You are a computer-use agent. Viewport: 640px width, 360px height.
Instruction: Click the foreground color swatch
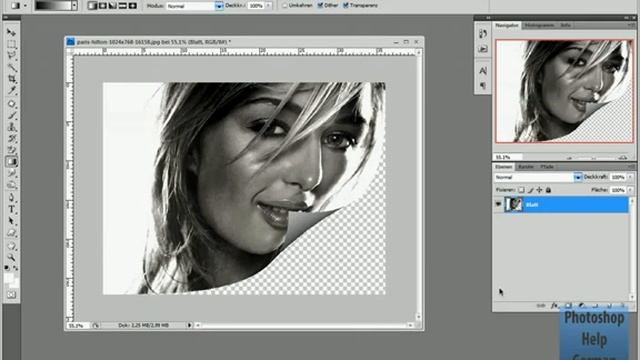point(8,278)
